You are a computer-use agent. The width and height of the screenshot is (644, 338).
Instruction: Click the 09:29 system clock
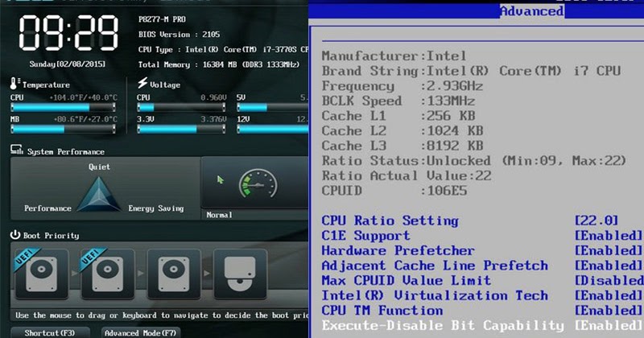[x=68, y=33]
